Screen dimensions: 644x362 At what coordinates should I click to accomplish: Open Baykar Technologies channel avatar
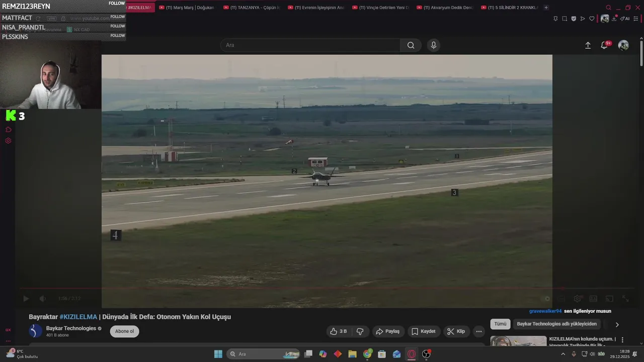coord(36,331)
